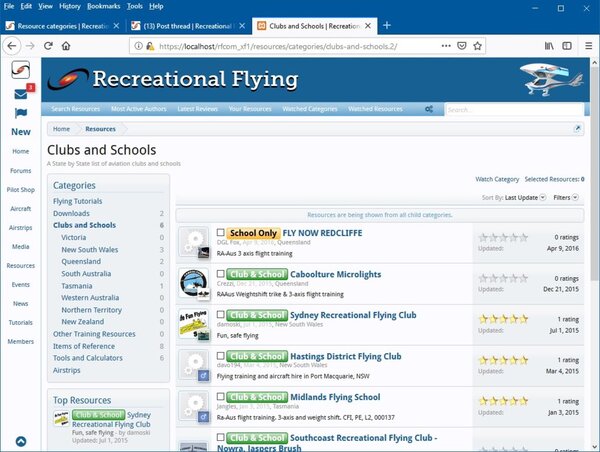Image resolution: width=600 pixels, height=452 pixels.
Task: Click the Watch Category link
Action: pyautogui.click(x=497, y=179)
